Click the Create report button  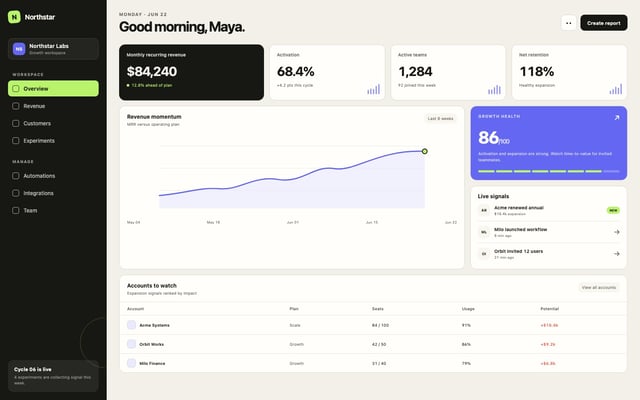[x=604, y=23]
